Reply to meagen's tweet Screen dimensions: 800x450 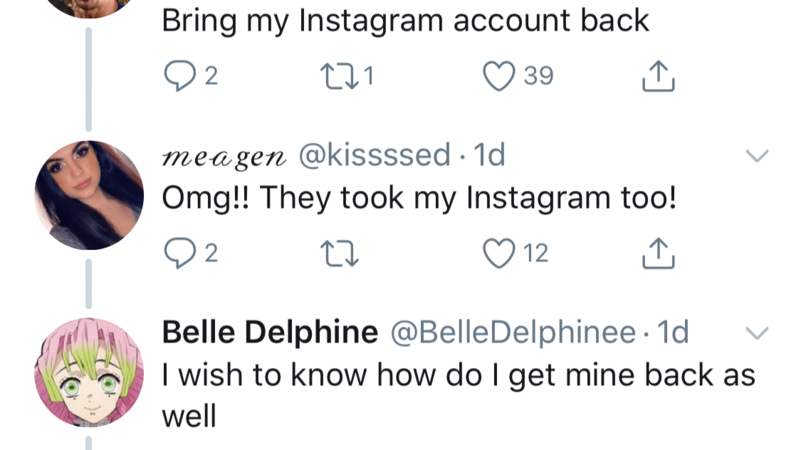[178, 255]
